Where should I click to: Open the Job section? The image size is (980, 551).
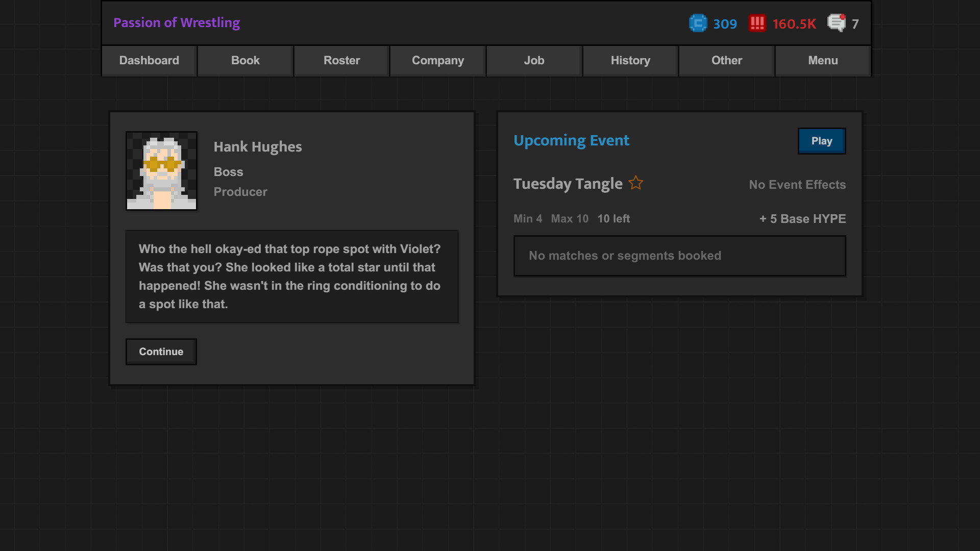[534, 60]
